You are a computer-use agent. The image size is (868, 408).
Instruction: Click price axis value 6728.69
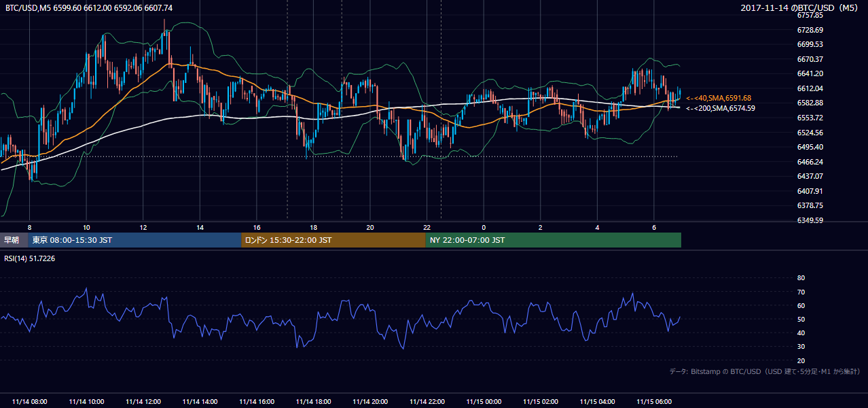coord(810,30)
